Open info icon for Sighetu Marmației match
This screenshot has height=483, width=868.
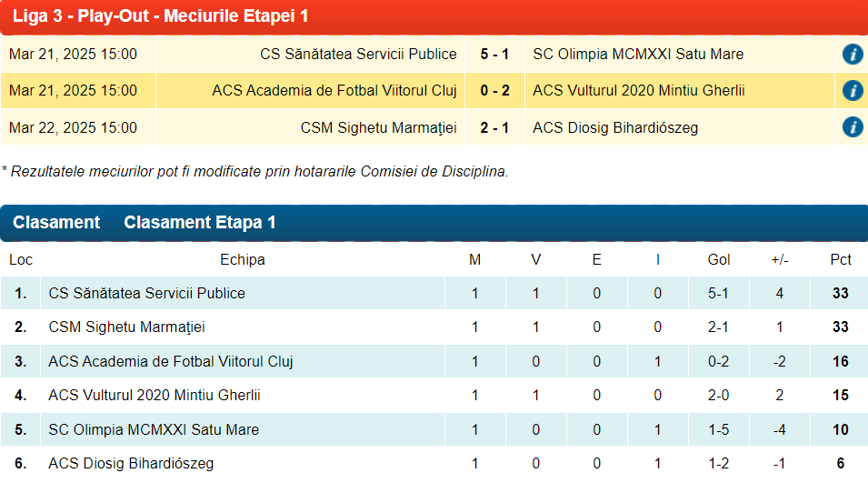pyautogui.click(x=852, y=127)
